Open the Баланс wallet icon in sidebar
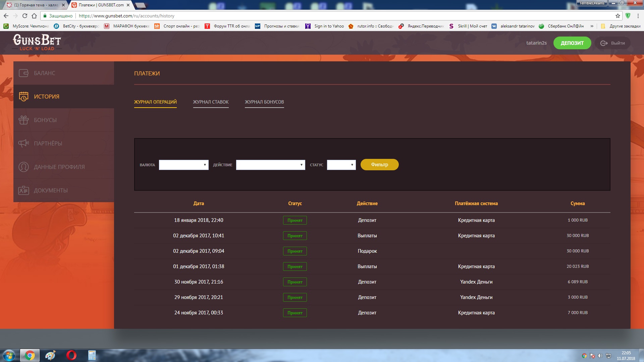This screenshot has height=362, width=644. [x=23, y=73]
